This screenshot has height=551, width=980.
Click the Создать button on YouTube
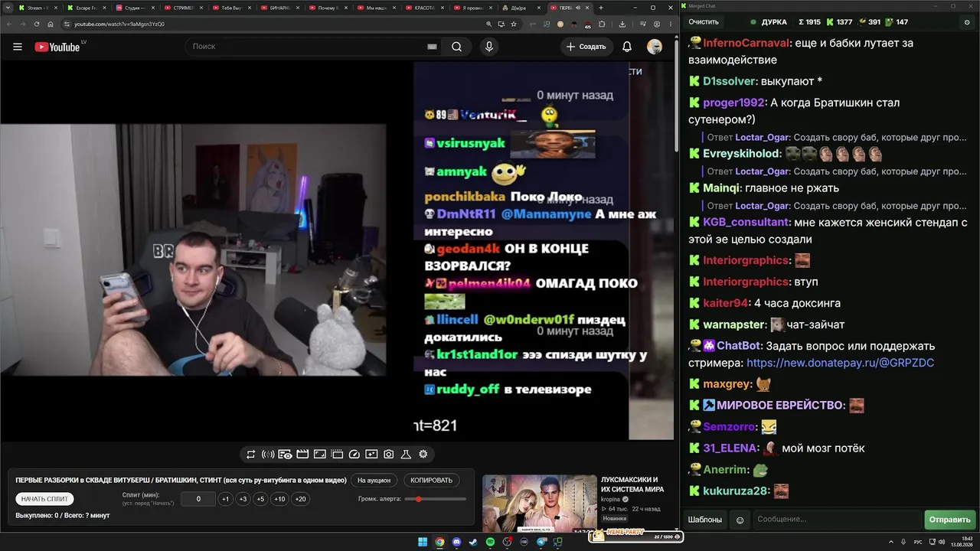(586, 47)
